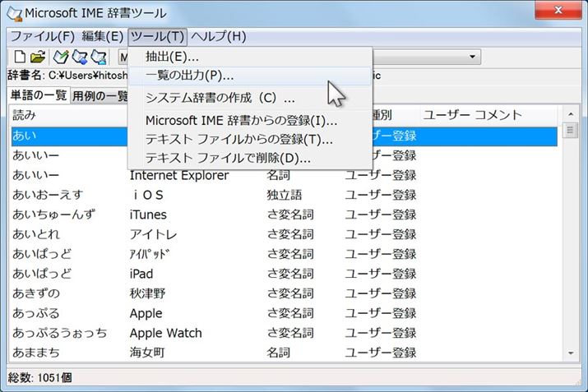The width and height of the screenshot is (588, 392).
Task: Choose テキスト ファイルで削除(D)...
Action: [x=250, y=158]
